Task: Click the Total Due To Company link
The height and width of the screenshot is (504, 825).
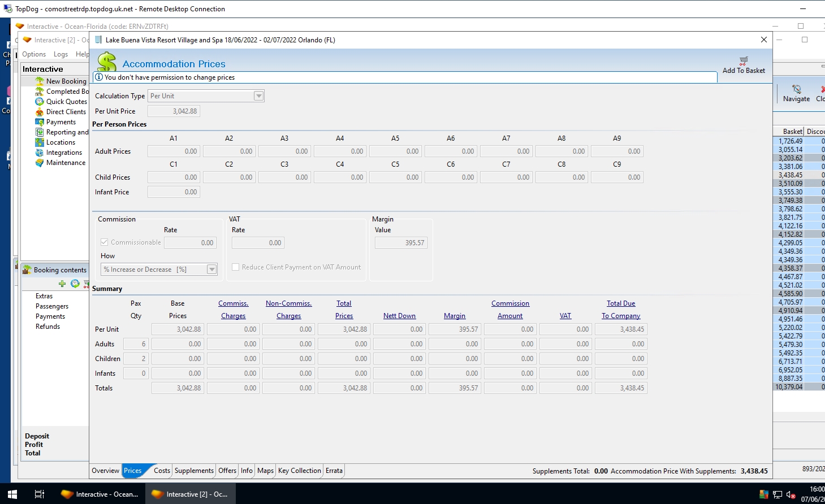Action: tap(621, 310)
